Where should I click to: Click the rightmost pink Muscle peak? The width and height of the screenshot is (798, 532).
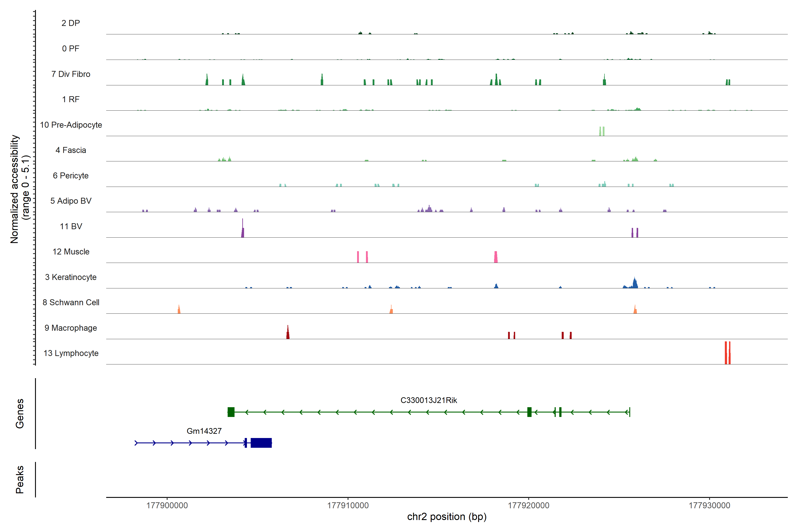tap(496, 257)
